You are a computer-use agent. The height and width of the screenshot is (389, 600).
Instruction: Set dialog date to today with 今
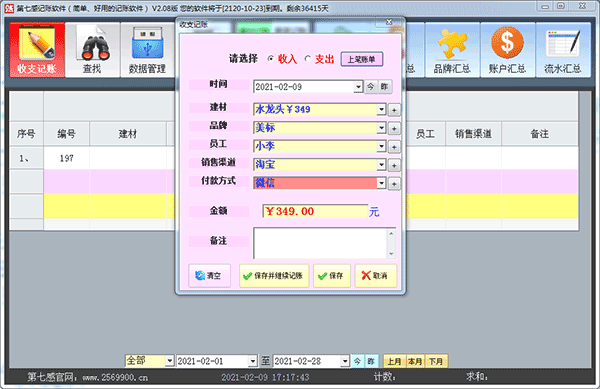(370, 87)
